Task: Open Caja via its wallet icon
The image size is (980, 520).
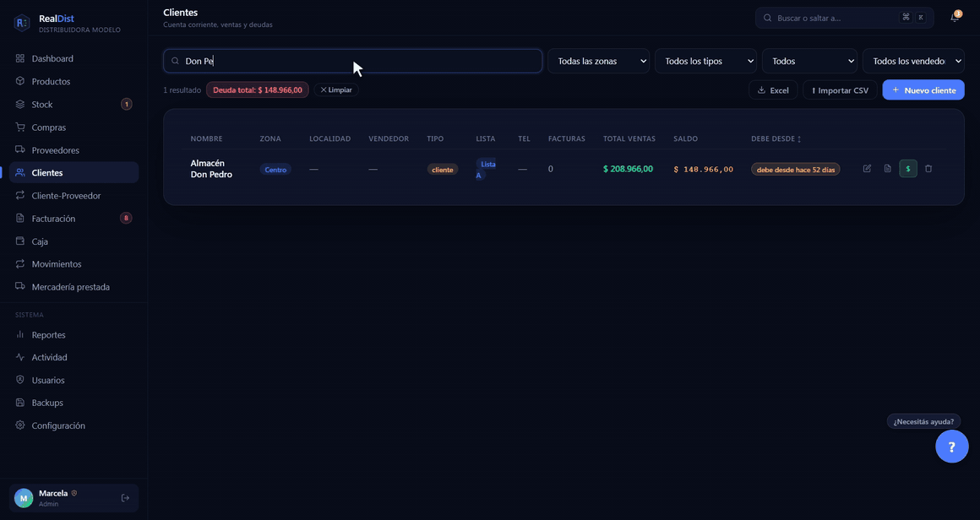Action: [x=20, y=241]
